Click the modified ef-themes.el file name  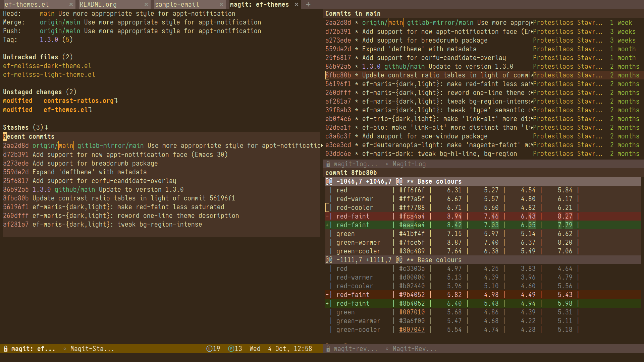[x=66, y=110]
